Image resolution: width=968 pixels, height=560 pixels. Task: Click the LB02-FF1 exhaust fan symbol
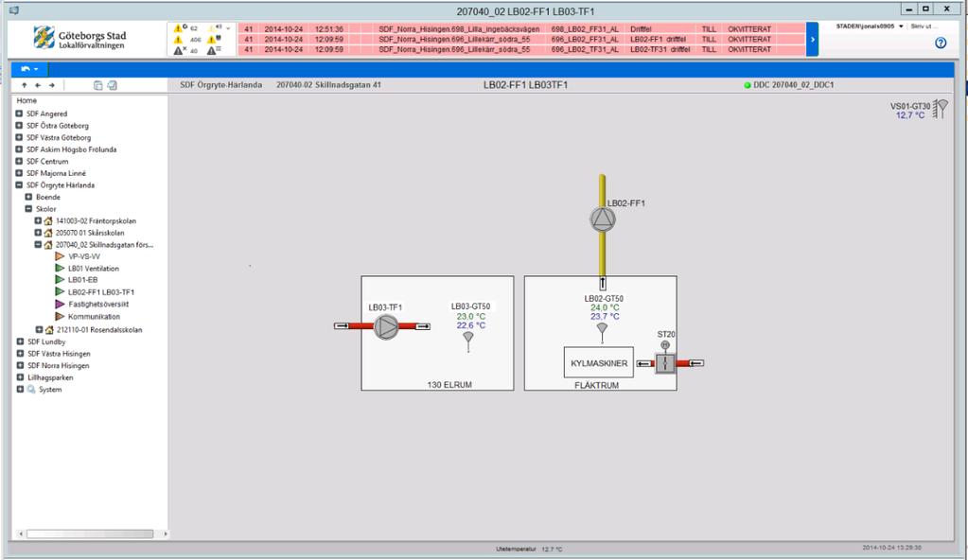[603, 219]
